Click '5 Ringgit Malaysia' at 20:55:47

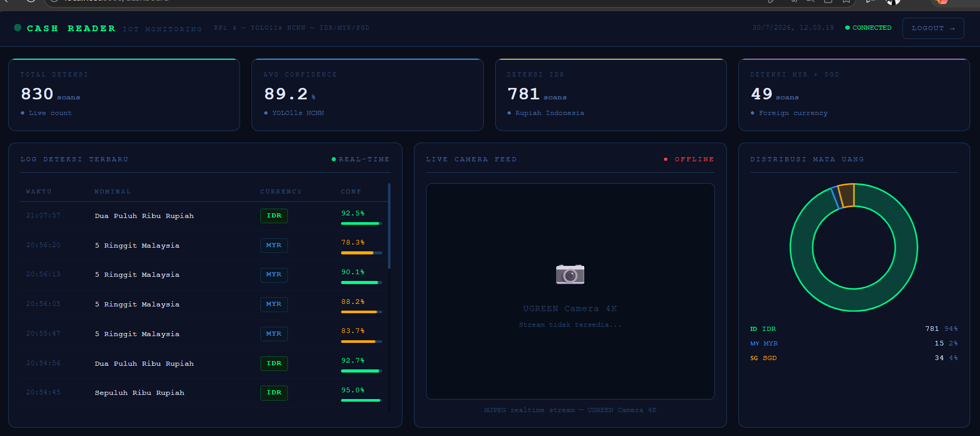[x=137, y=334]
